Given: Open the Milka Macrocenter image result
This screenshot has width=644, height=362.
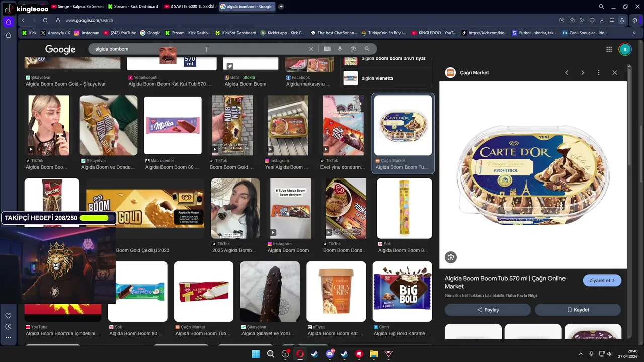Looking at the screenshot, I should pos(173,125).
